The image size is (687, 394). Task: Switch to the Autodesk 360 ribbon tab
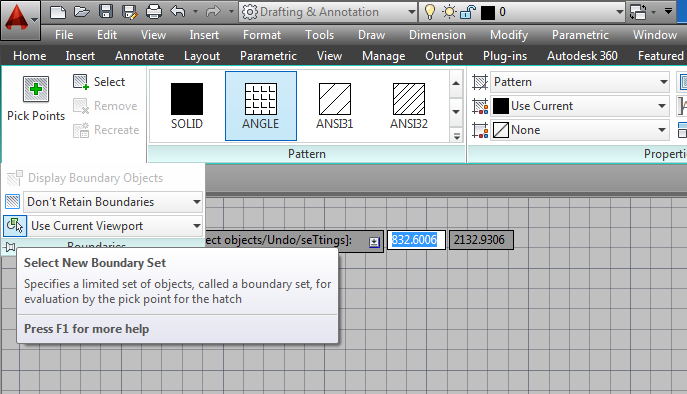[x=582, y=56]
